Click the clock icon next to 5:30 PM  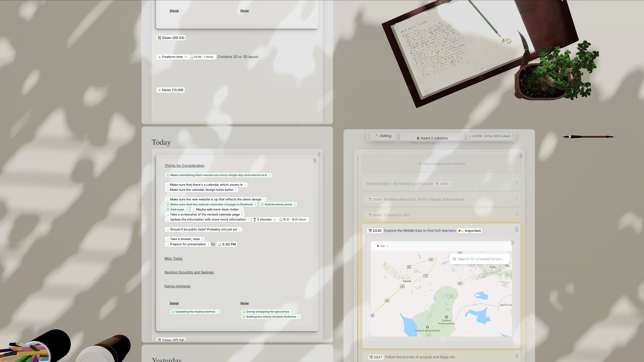pyautogui.click(x=220, y=244)
